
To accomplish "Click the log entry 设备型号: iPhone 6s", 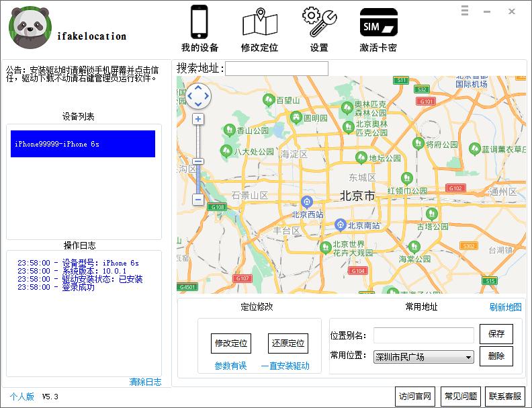I will coord(78,263).
